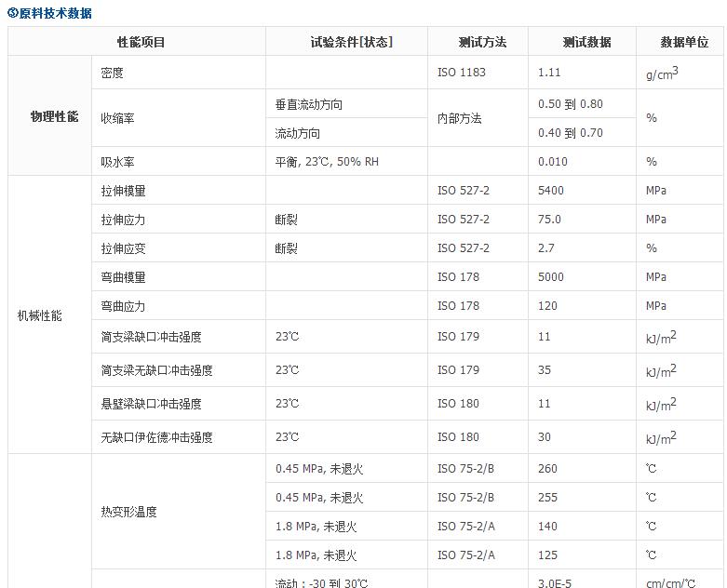
Task: Click the 物理性能 category cell
Action: click(x=54, y=117)
